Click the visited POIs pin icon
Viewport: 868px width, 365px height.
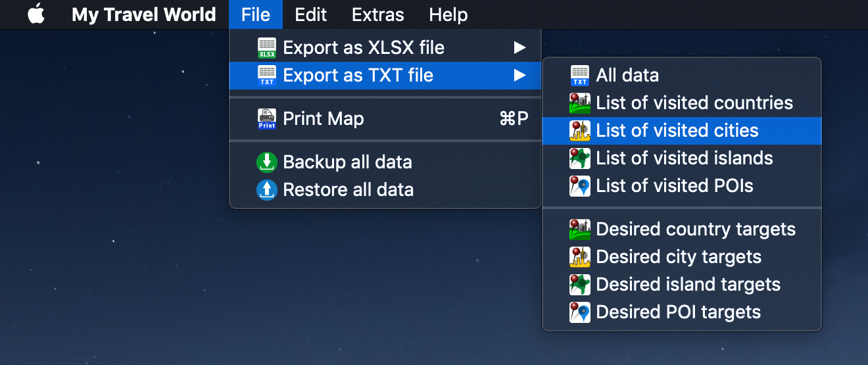580,186
